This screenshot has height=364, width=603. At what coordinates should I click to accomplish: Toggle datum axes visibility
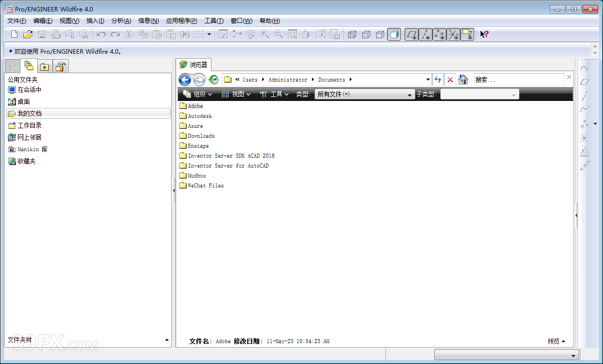point(425,34)
